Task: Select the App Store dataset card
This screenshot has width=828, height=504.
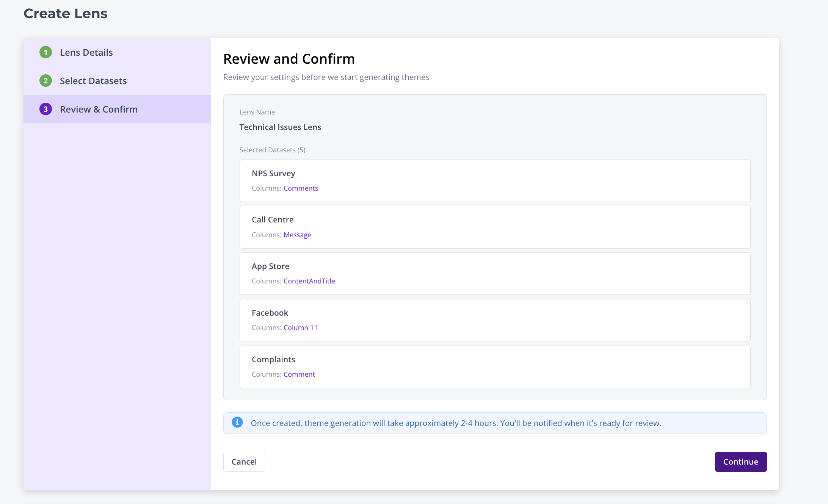Action: click(x=495, y=273)
